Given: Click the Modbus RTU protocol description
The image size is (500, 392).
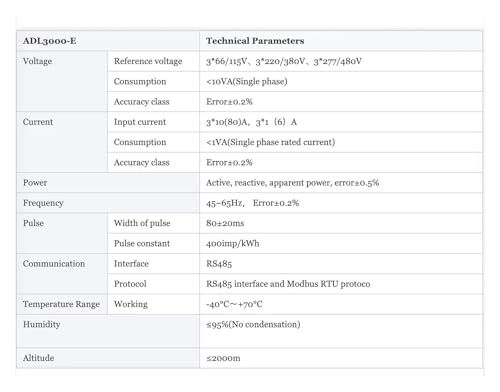Looking at the screenshot, I should click(288, 284).
